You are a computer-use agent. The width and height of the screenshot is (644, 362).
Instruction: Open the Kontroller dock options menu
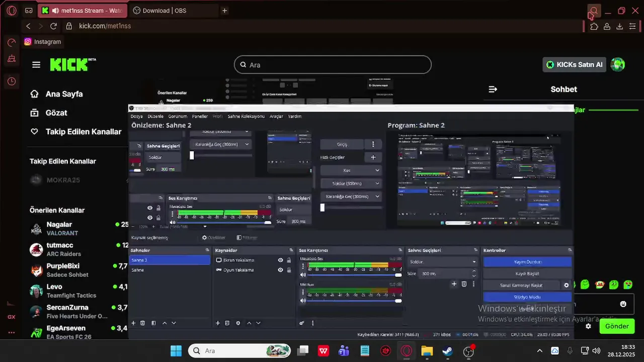click(x=570, y=250)
